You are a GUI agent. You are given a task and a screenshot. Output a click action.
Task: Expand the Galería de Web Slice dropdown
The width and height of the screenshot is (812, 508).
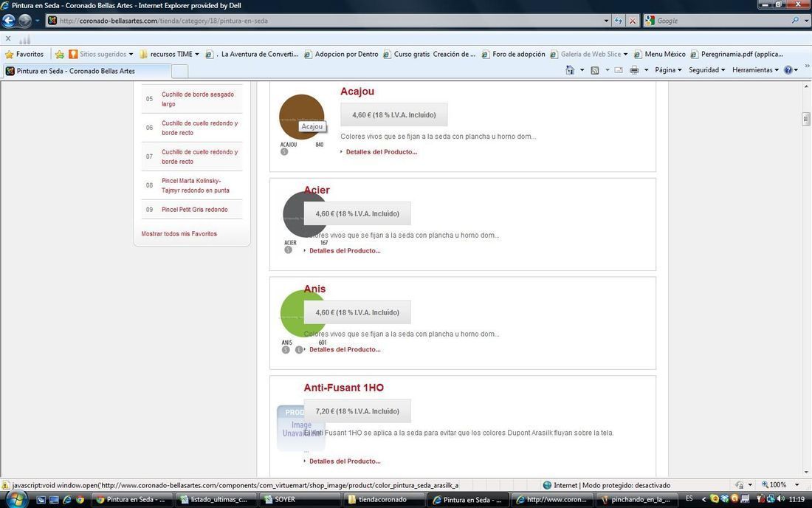[x=625, y=55]
